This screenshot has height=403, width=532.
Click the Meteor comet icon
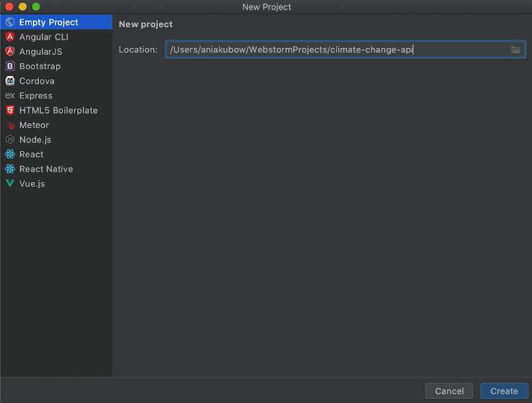coord(10,125)
